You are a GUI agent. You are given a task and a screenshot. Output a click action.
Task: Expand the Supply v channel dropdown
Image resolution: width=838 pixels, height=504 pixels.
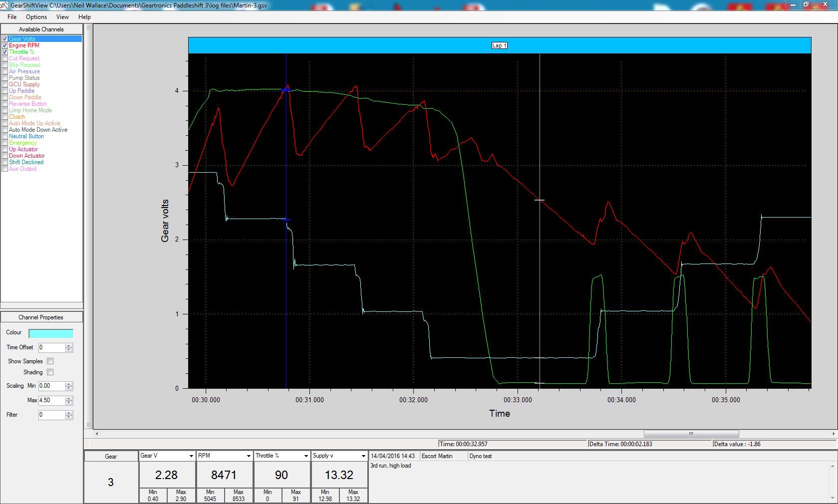(363, 456)
